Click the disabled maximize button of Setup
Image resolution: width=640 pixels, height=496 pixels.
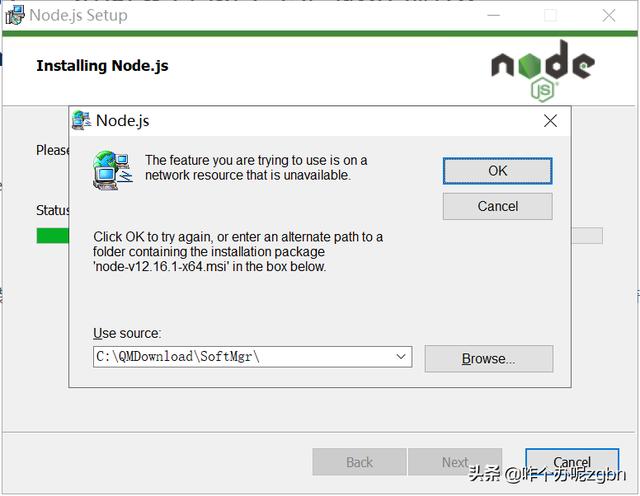click(551, 16)
